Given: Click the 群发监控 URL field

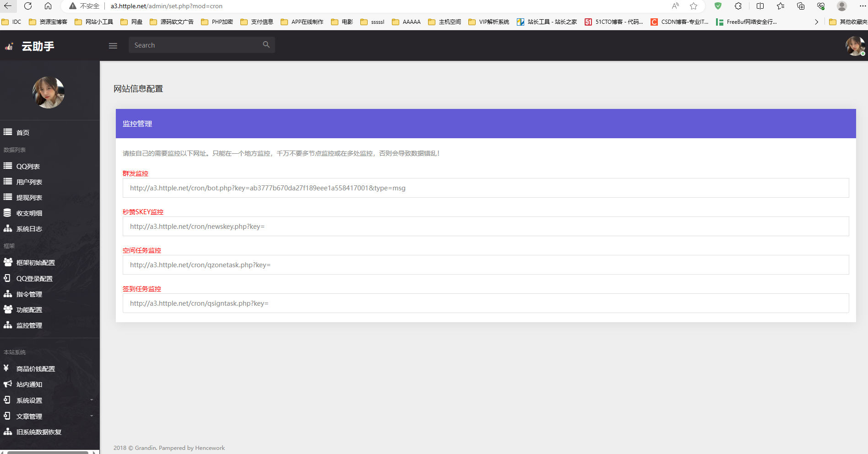Looking at the screenshot, I should [486, 188].
